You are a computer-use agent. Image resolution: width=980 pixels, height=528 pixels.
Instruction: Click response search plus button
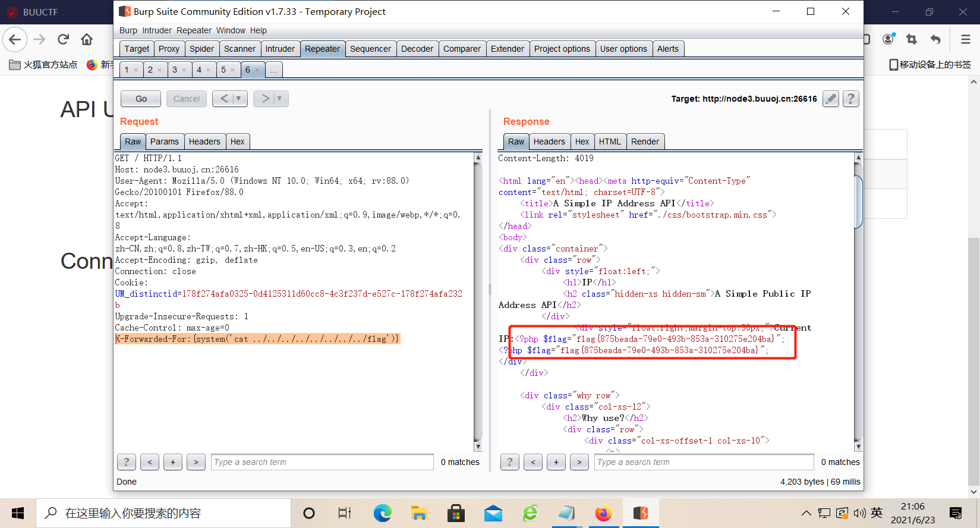[x=556, y=462]
